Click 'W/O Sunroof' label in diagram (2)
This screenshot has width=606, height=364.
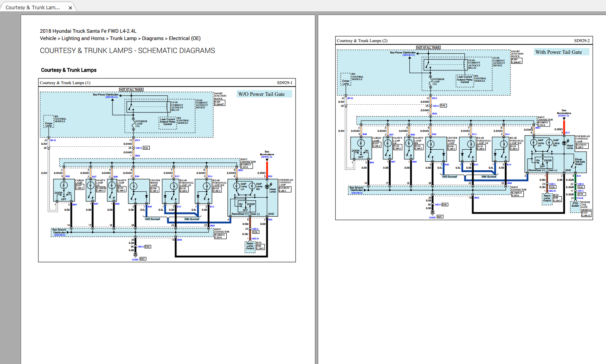click(449, 177)
